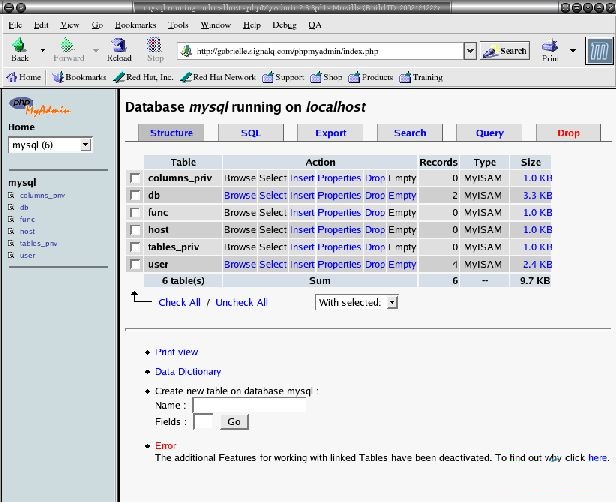Click the 'here' link in error message
The height and width of the screenshot is (502, 616).
pyautogui.click(x=597, y=458)
